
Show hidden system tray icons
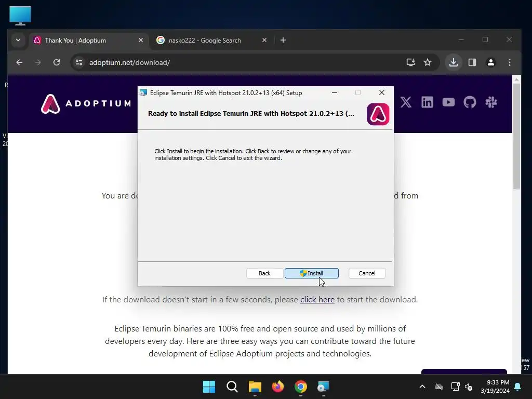422,387
